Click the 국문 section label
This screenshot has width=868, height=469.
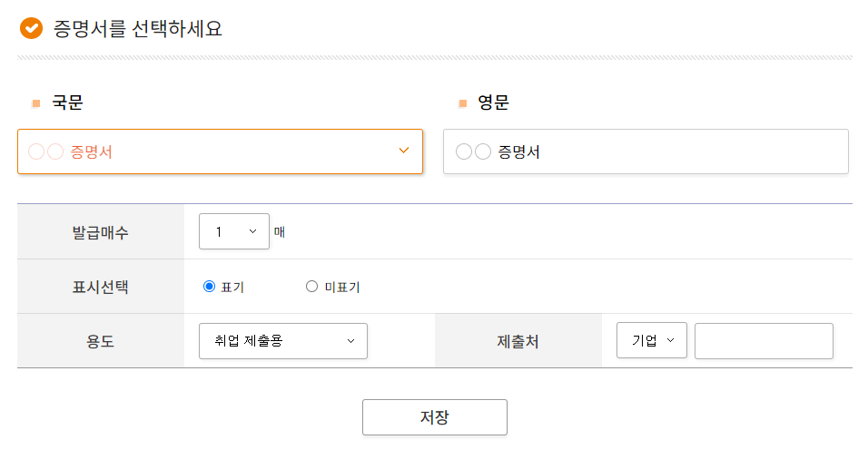[x=67, y=103]
